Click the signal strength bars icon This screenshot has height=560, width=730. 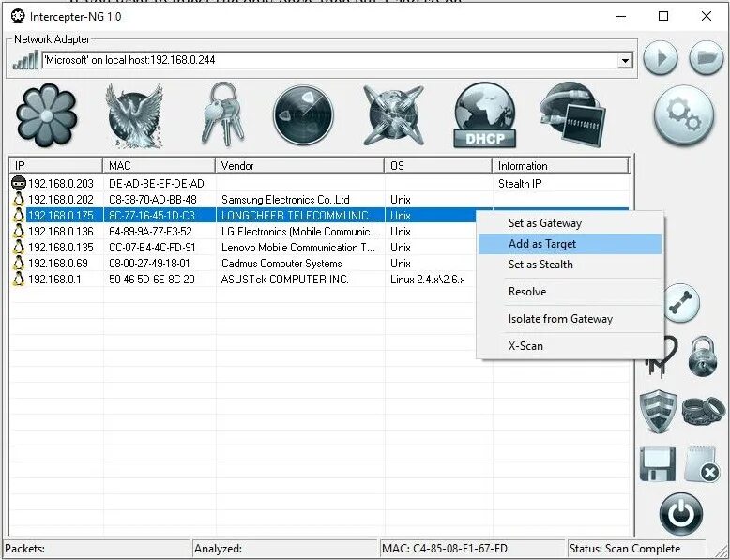25,61
